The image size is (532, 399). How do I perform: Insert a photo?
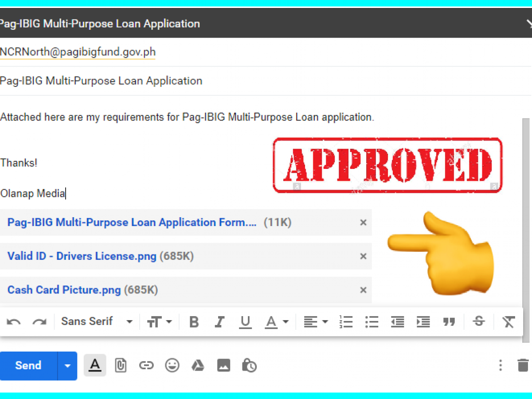pos(223,365)
